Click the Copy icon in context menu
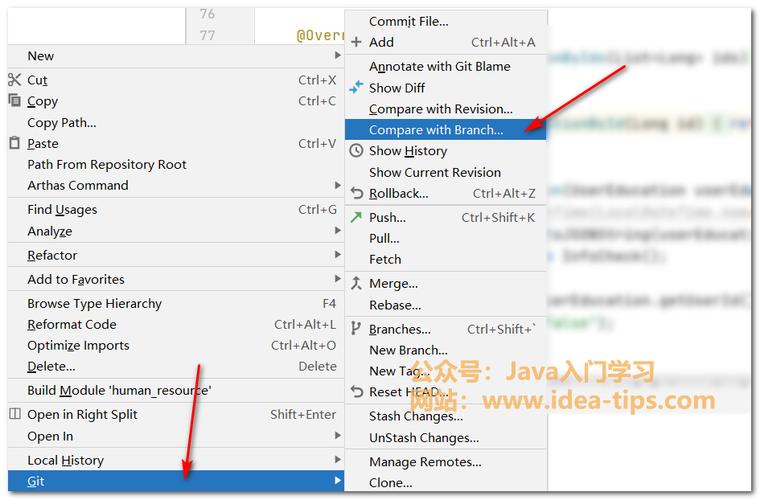The image size is (760, 500). pyautogui.click(x=15, y=101)
